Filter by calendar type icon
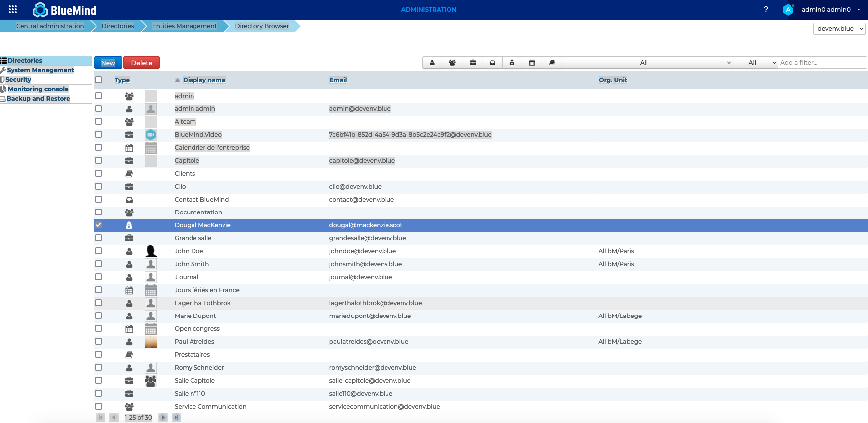 [x=532, y=63]
